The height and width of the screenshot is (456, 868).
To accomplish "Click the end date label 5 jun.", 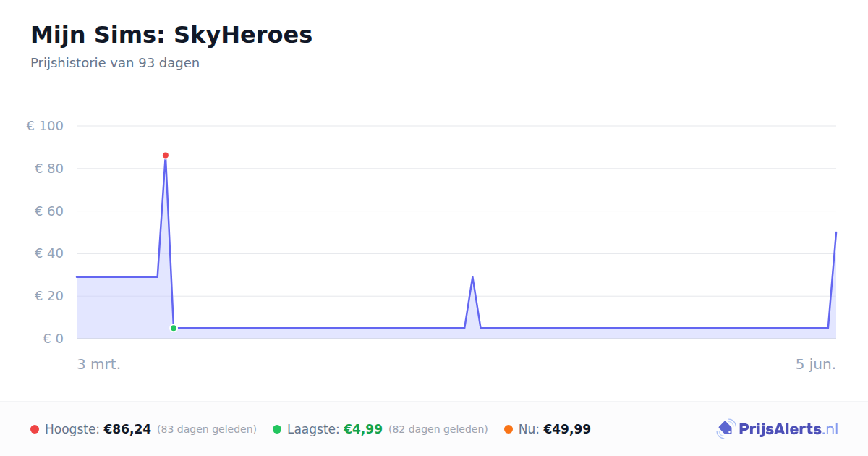I will 816,364.
